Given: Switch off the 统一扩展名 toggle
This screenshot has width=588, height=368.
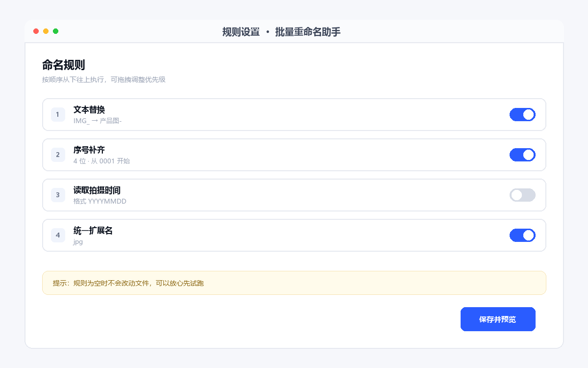Looking at the screenshot, I should pos(522,235).
